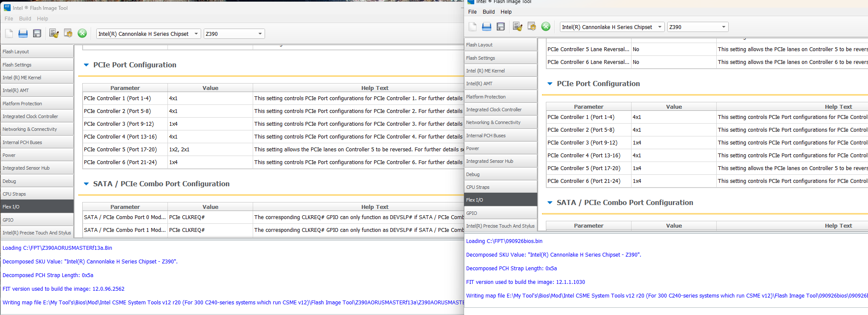Open Build menu in right window
868x315 pixels.
[489, 12]
